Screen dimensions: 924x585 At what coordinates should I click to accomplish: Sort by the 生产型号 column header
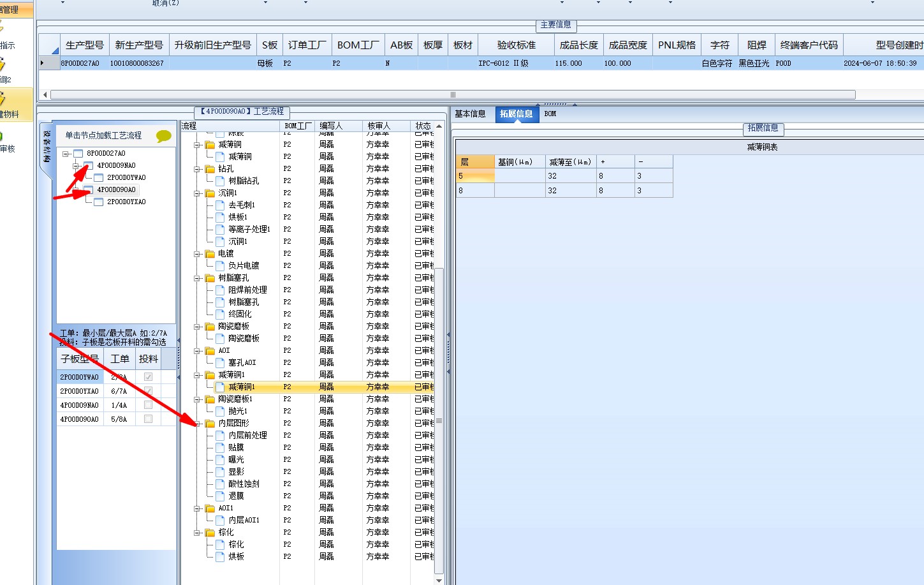pyautogui.click(x=85, y=45)
